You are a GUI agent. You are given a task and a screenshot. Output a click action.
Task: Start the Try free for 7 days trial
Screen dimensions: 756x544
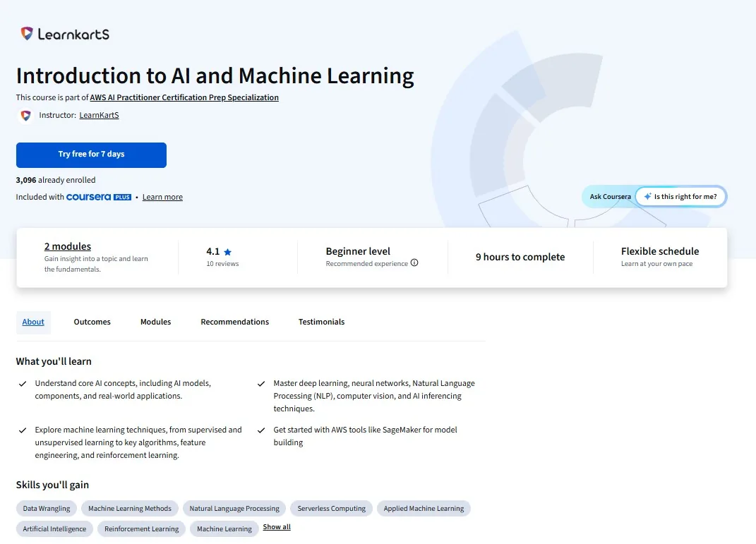coord(91,155)
